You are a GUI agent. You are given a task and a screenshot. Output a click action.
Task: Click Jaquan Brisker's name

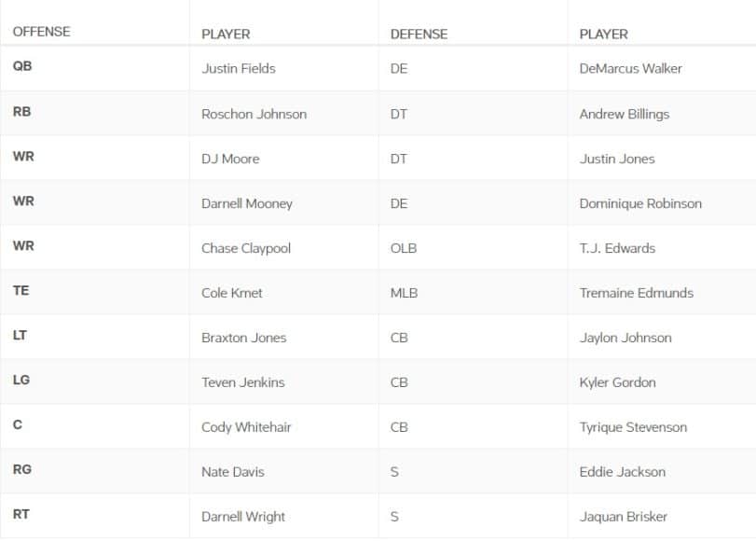pos(624,517)
